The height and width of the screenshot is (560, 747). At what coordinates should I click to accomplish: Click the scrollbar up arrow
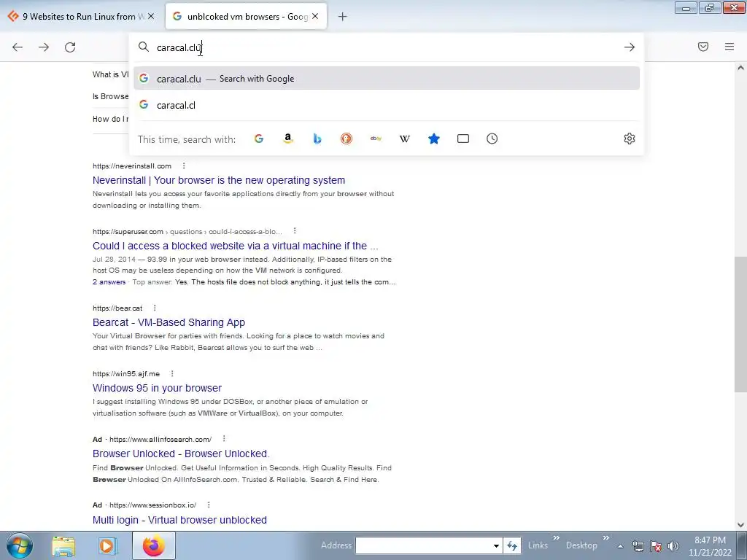[740, 68]
